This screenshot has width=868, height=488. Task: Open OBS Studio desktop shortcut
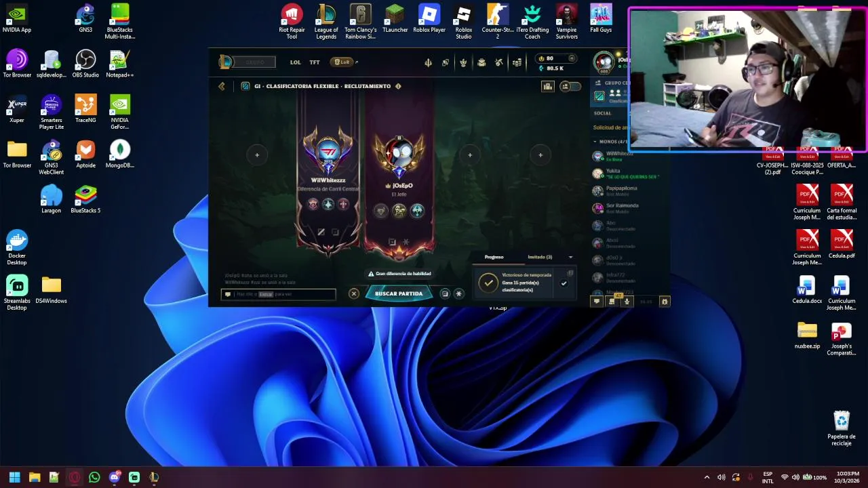pos(85,65)
